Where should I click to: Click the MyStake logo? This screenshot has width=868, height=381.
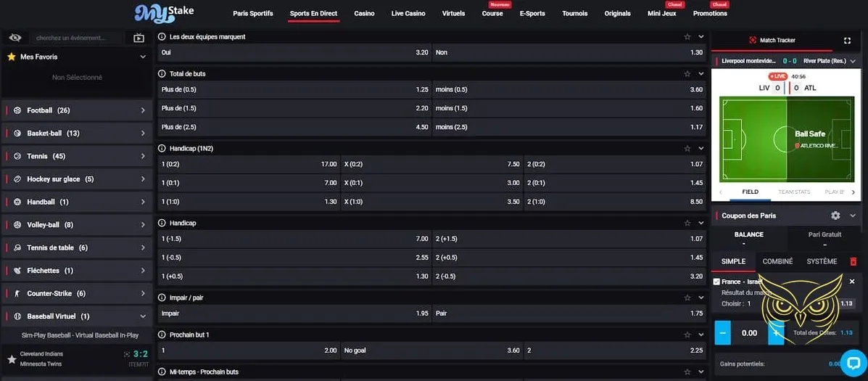point(165,13)
